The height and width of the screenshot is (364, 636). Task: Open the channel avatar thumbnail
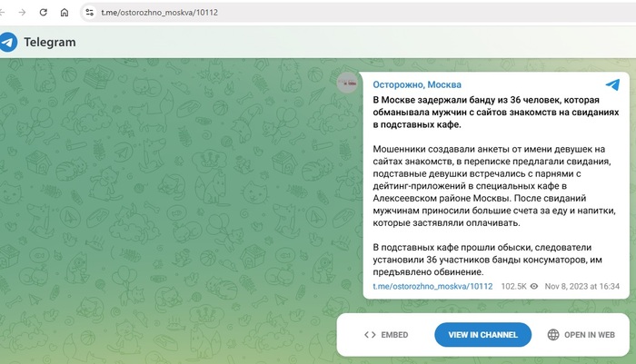pyautogui.click(x=347, y=83)
